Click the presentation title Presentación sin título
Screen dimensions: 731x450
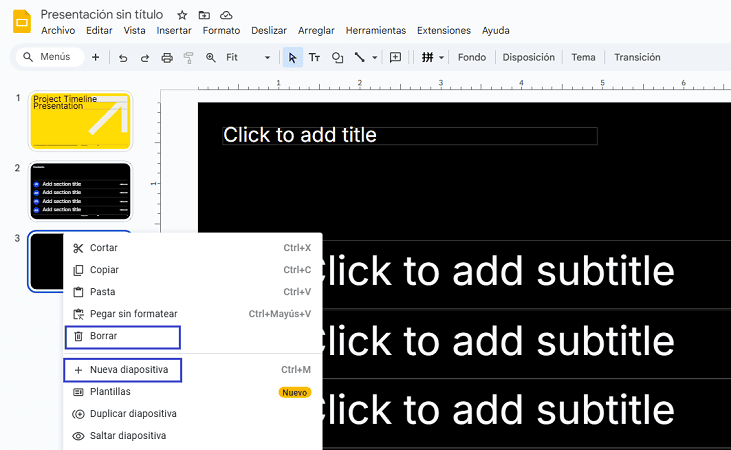point(102,14)
